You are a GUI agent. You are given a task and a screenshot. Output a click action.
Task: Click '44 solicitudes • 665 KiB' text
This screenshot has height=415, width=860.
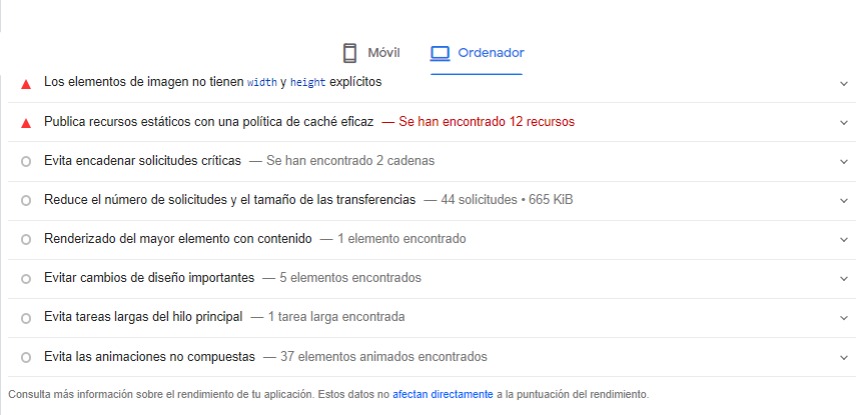pos(507,200)
